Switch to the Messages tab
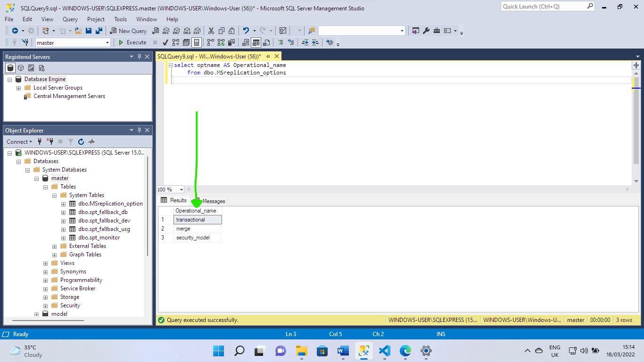644x362 pixels. [210, 201]
